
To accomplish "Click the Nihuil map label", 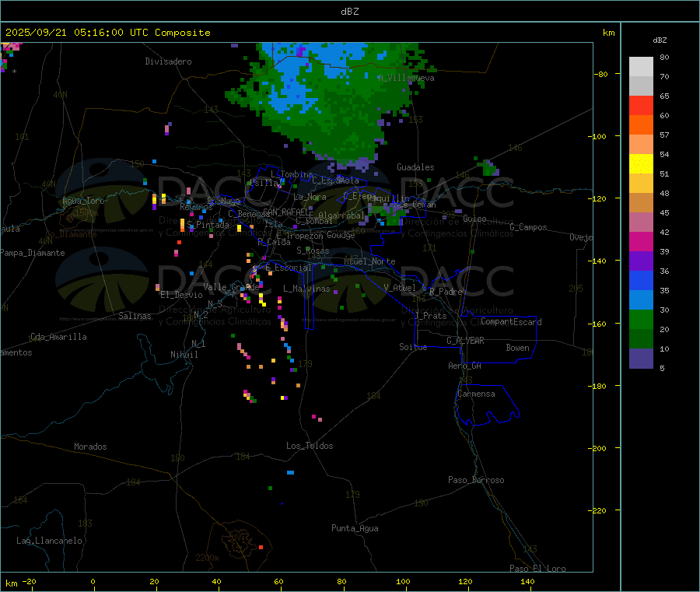I will coord(184,355).
